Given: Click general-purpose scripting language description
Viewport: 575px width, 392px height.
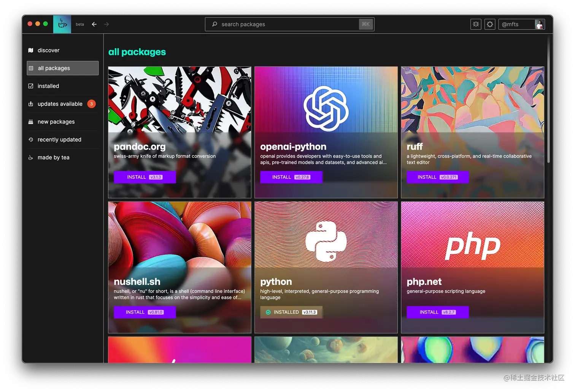Looking at the screenshot, I should click(x=446, y=291).
